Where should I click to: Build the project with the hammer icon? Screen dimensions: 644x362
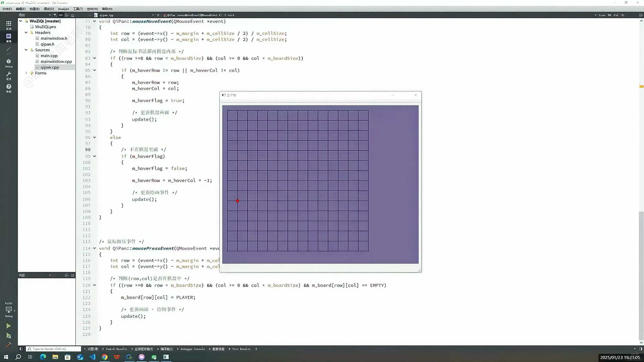[9, 345]
